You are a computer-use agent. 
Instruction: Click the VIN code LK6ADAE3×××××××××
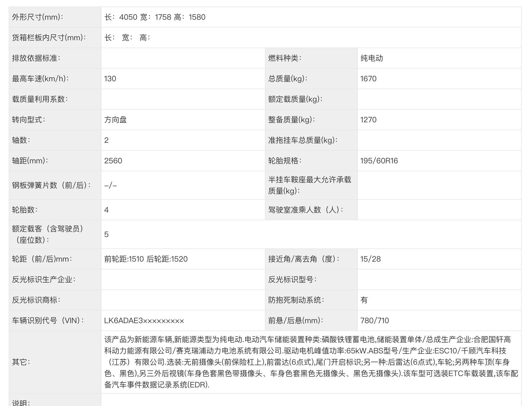coord(144,320)
